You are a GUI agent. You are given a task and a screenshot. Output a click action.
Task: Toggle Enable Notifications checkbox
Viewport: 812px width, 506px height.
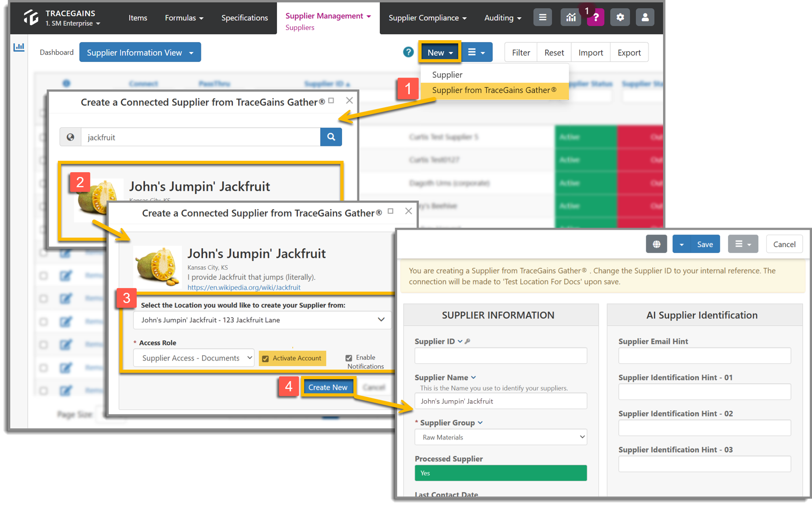[349, 358]
